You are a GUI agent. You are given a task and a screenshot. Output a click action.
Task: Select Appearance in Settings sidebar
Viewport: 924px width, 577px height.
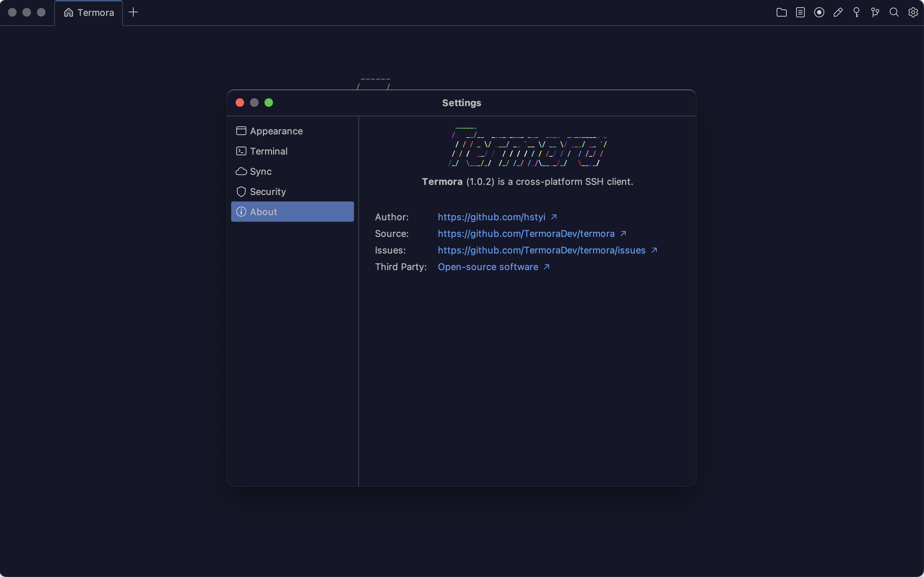(292, 131)
